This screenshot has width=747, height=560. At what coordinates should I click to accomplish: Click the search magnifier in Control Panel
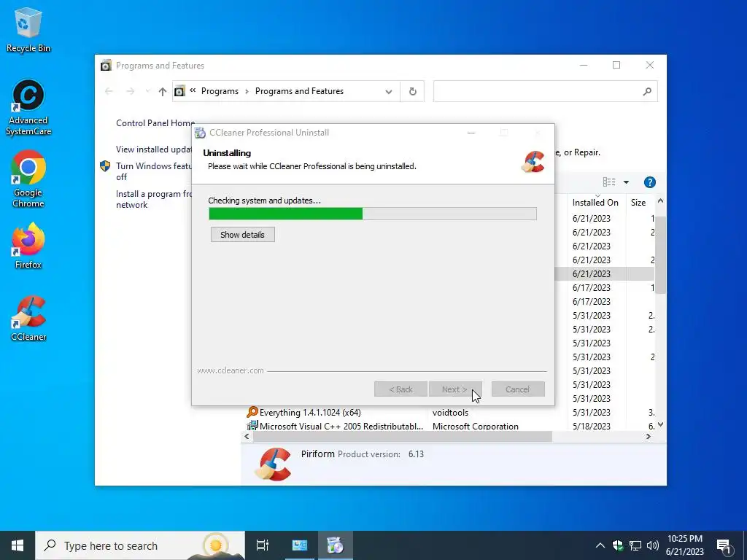pyautogui.click(x=647, y=91)
